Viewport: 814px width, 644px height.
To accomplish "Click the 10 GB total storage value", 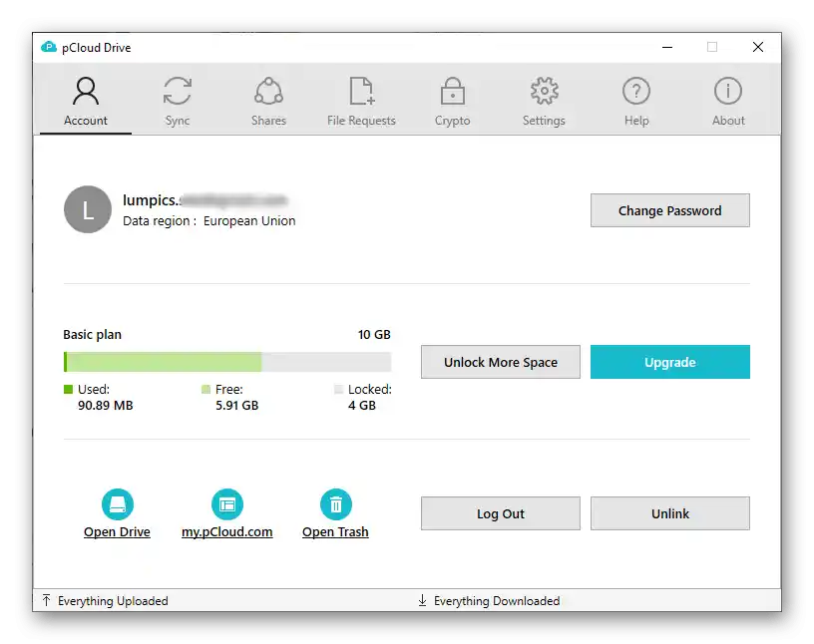I will coord(374,335).
